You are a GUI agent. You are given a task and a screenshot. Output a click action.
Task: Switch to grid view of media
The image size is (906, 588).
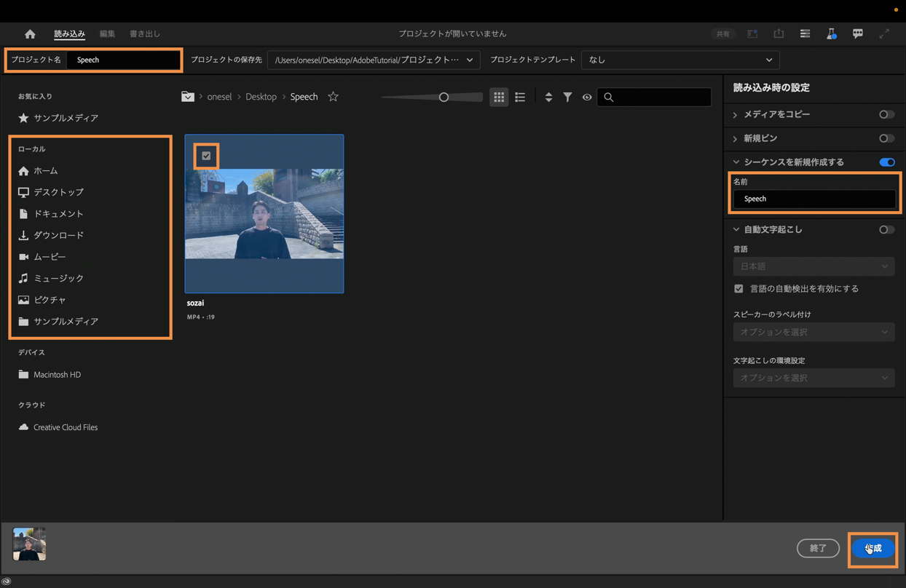[x=499, y=97]
